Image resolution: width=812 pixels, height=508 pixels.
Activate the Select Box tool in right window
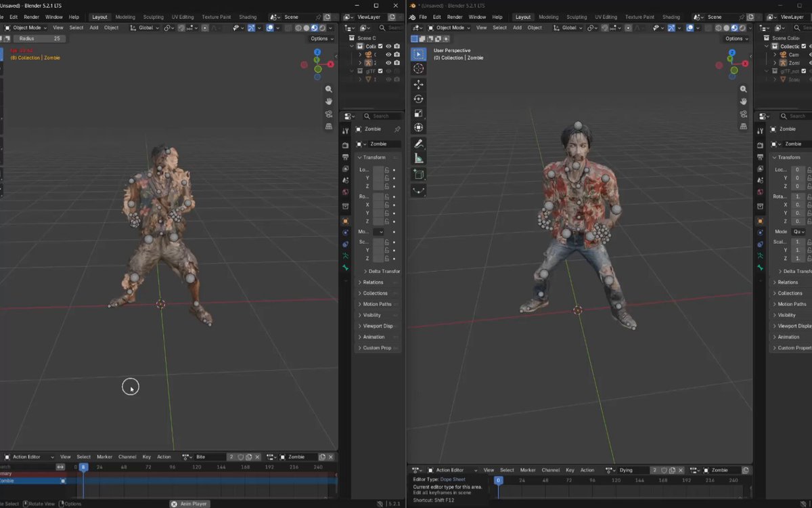pyautogui.click(x=418, y=54)
